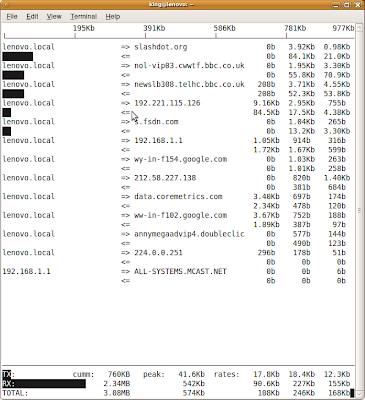Click the 212.58.227.138 address
The image size is (365, 400).
click(165, 178)
